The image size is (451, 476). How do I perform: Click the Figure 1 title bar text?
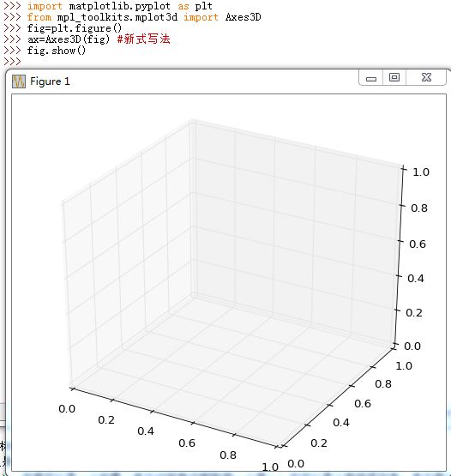[50, 81]
